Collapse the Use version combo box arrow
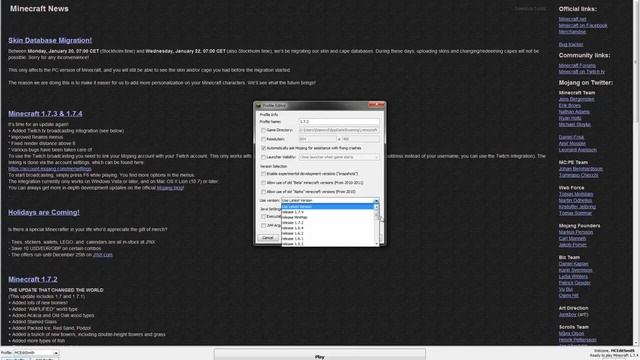The width and height of the screenshot is (640, 360). click(x=376, y=200)
